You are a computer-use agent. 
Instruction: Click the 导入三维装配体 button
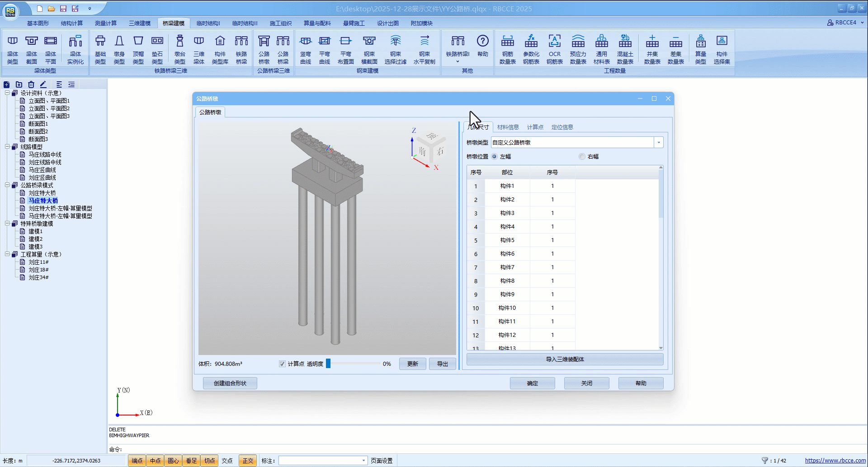coord(565,360)
